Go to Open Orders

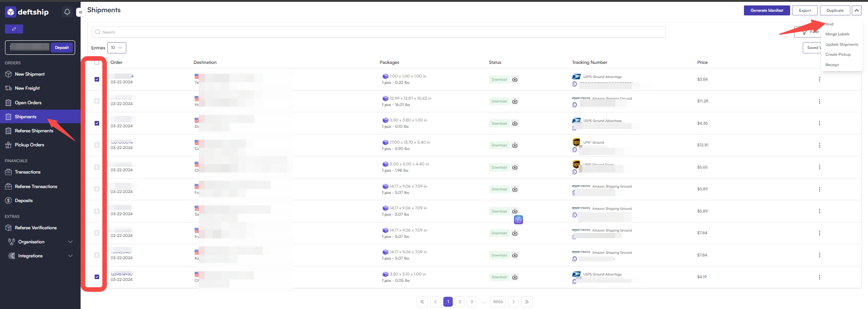pos(28,103)
